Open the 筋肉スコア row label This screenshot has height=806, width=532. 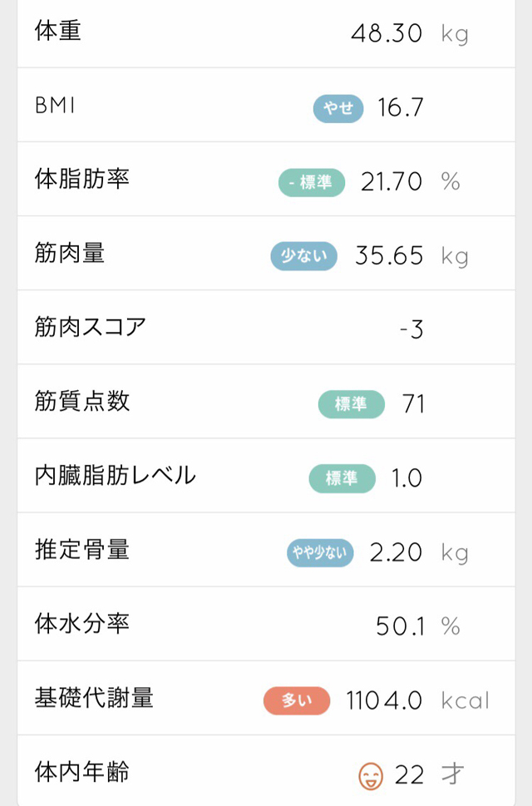coord(91,327)
